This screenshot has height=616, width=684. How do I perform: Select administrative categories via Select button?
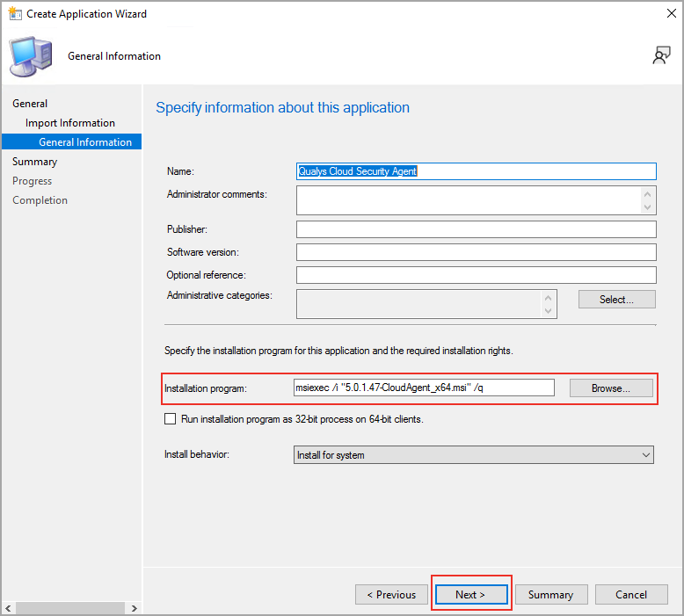tap(617, 299)
